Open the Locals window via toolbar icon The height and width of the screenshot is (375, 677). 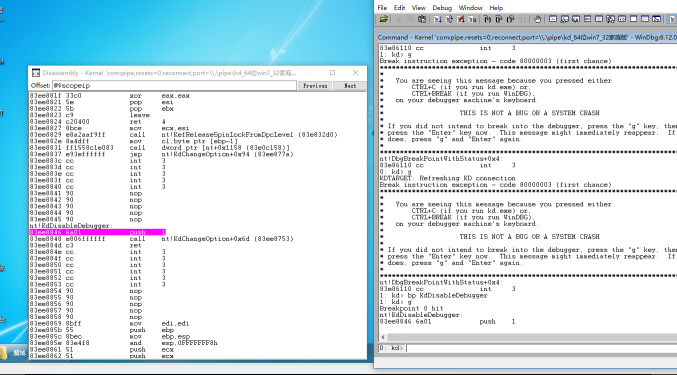point(576,19)
